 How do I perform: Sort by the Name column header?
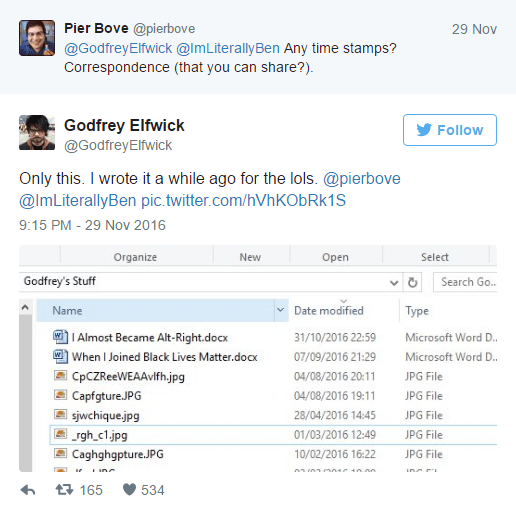(155, 311)
